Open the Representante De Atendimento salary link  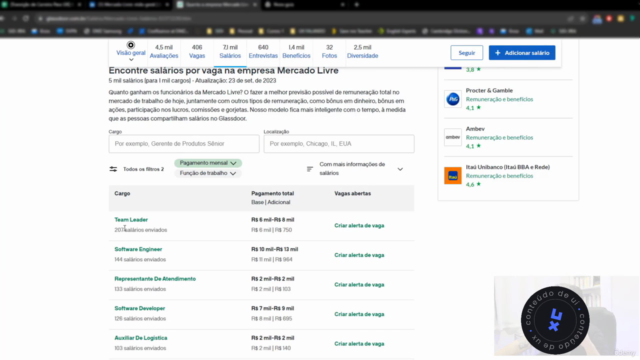click(155, 279)
